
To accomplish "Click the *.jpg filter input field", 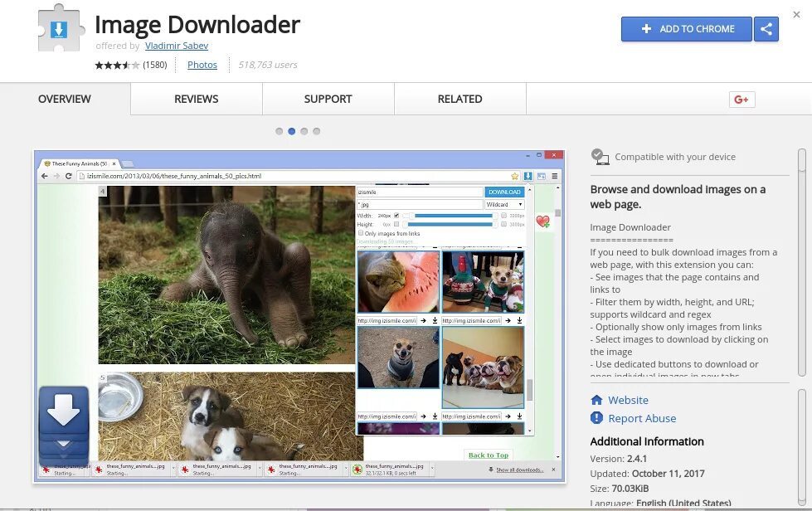I will point(420,205).
